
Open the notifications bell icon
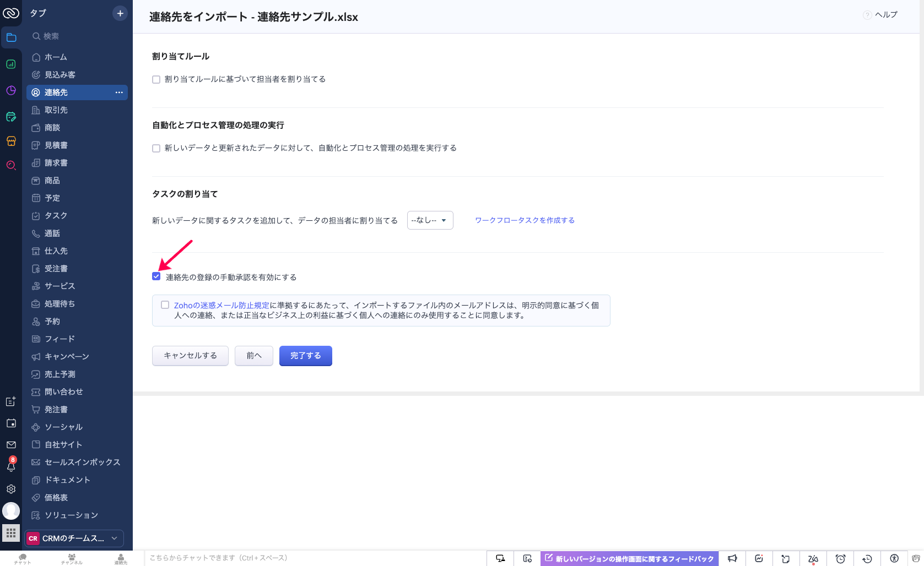(x=11, y=466)
